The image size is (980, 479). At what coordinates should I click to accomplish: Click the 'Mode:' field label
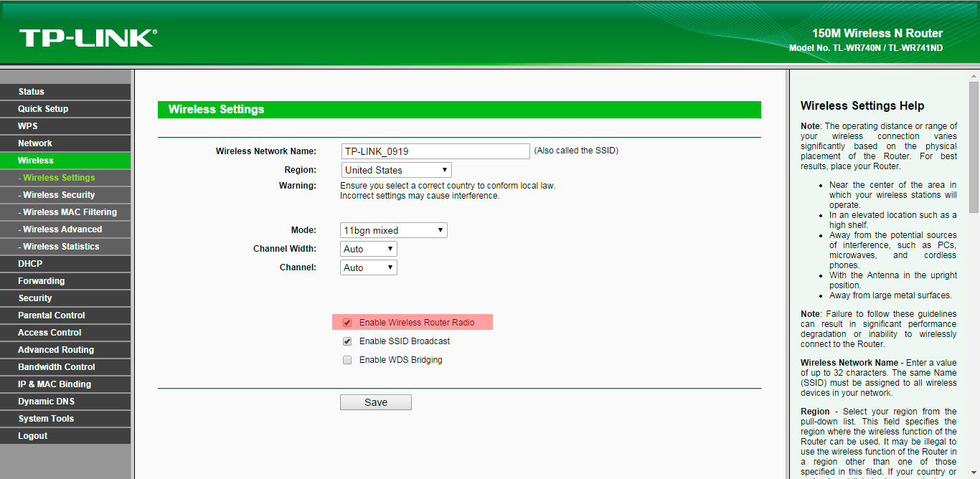point(303,230)
